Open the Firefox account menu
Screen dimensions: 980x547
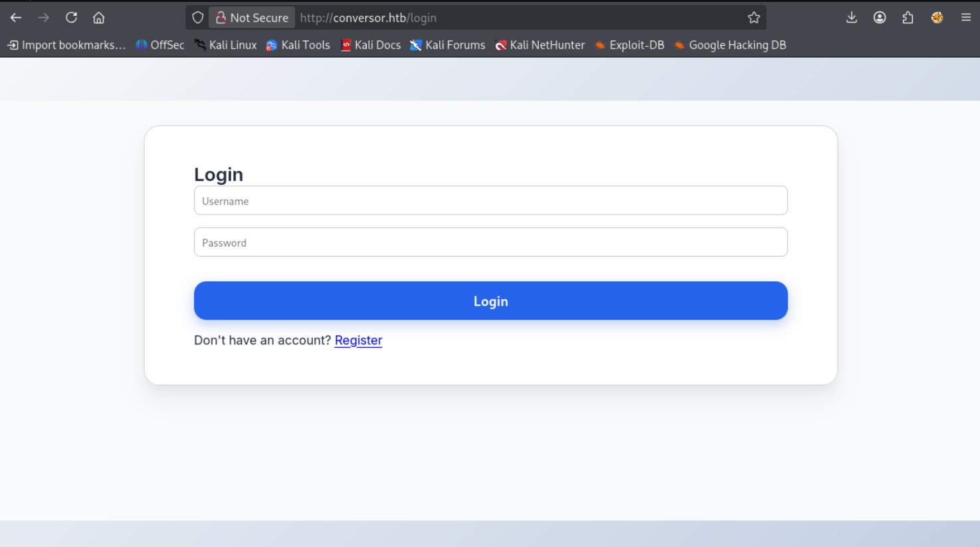click(880, 17)
